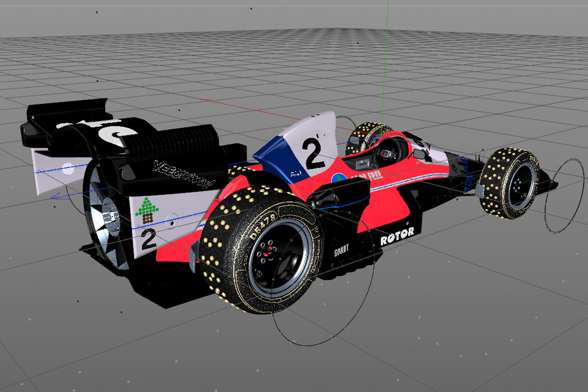Select the green tree logo on rear endplate
Viewport: 588px width, 392px height.
[x=147, y=210]
